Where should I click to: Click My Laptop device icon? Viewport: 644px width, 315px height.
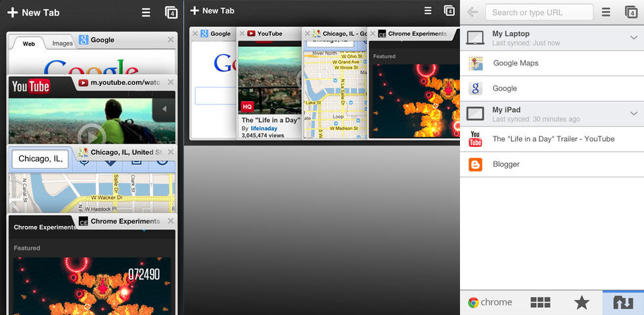tap(476, 38)
